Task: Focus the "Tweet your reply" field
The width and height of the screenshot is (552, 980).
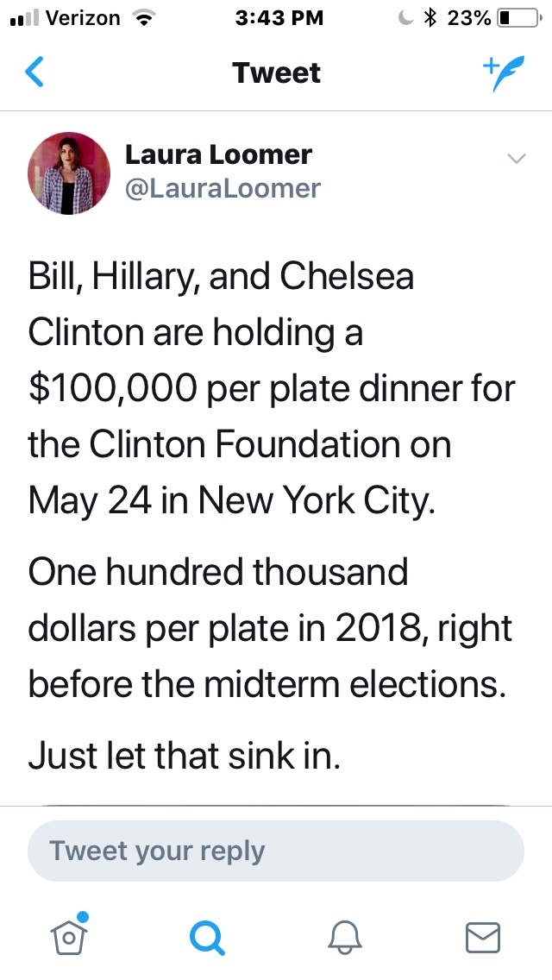Action: point(276,851)
